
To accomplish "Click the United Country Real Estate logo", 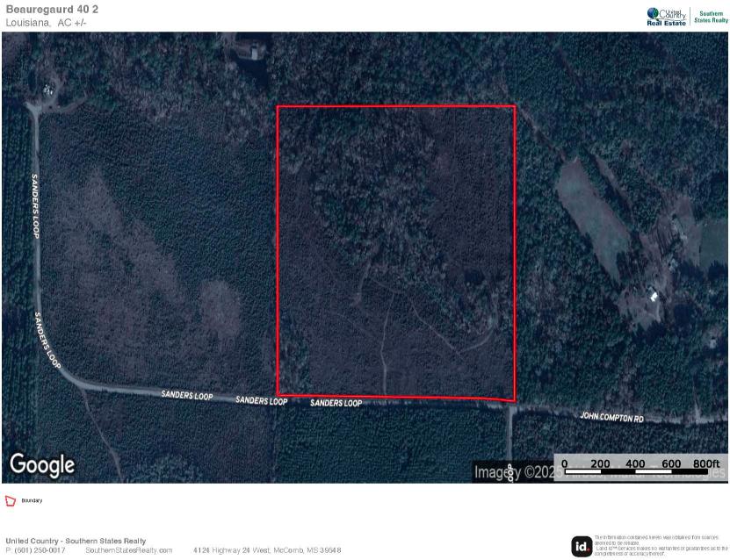I will coord(667,17).
